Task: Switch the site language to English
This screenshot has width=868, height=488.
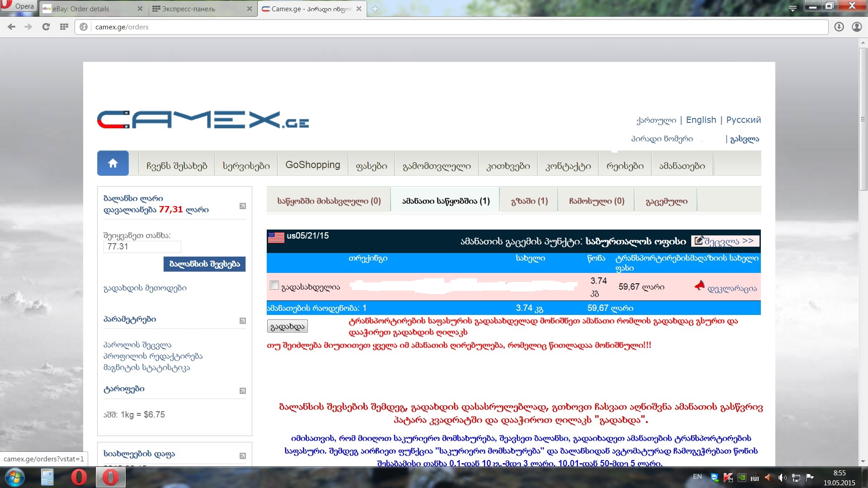Action: point(701,120)
